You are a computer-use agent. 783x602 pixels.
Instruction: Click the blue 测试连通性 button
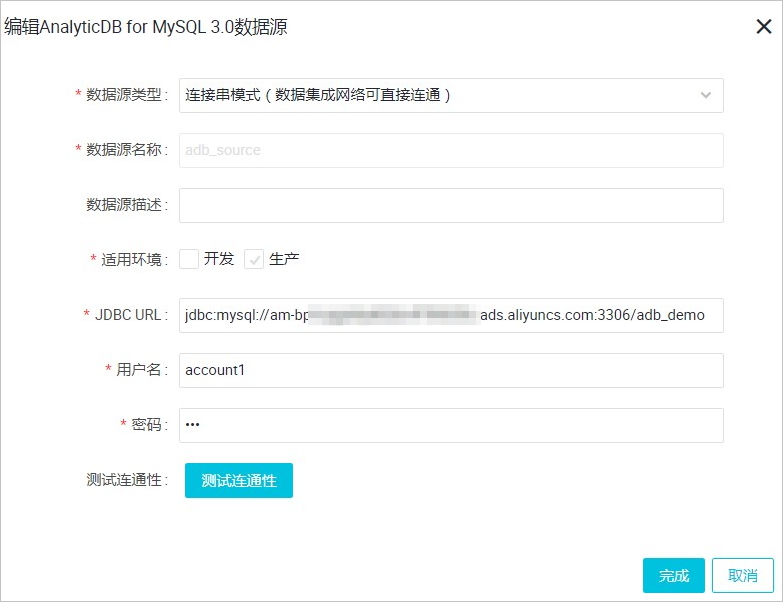239,480
